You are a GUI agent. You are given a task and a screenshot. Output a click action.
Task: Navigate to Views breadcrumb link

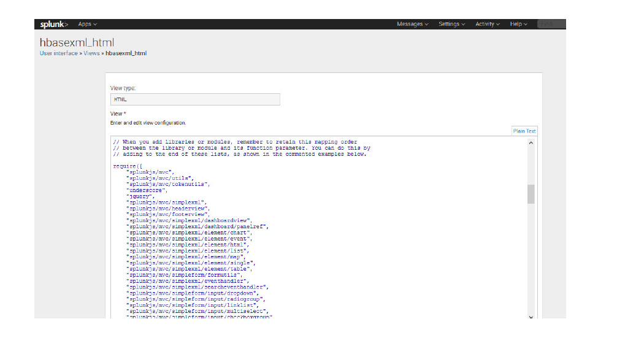click(x=91, y=53)
